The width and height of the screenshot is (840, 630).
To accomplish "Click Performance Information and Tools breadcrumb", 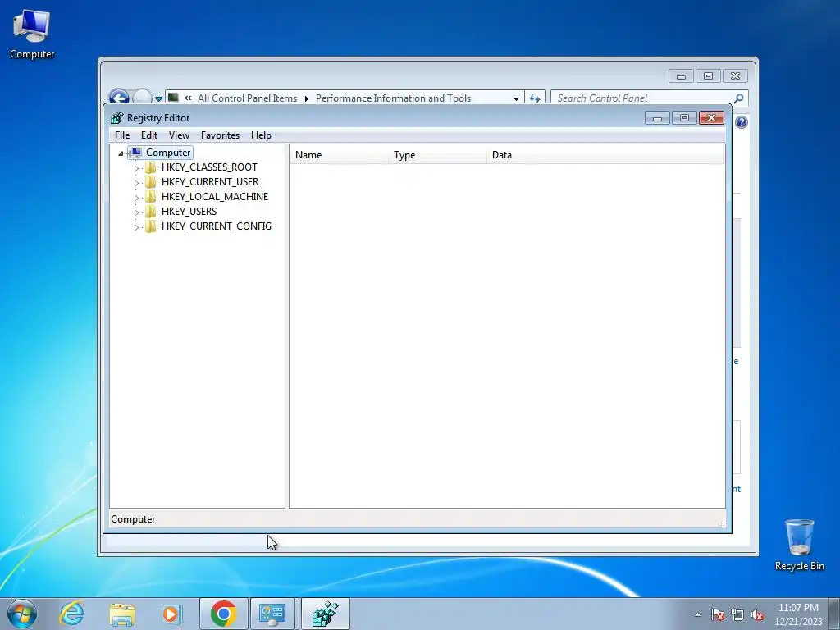I will tap(393, 98).
